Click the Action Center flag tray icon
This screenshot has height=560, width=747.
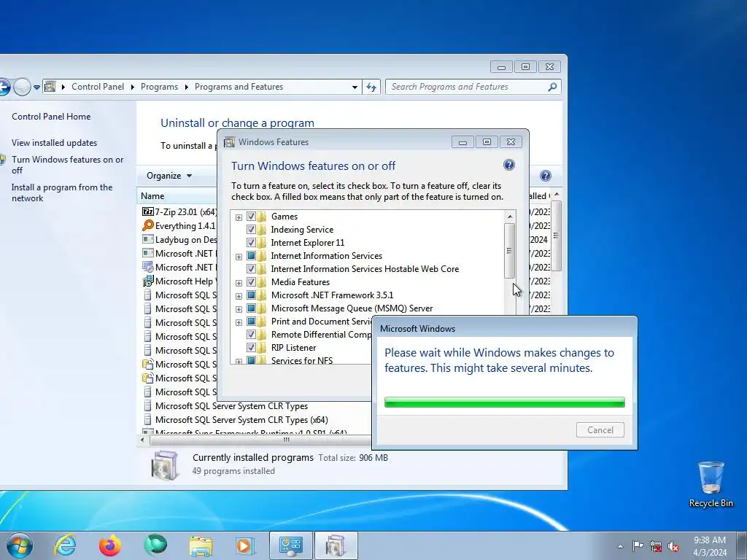pyautogui.click(x=638, y=546)
